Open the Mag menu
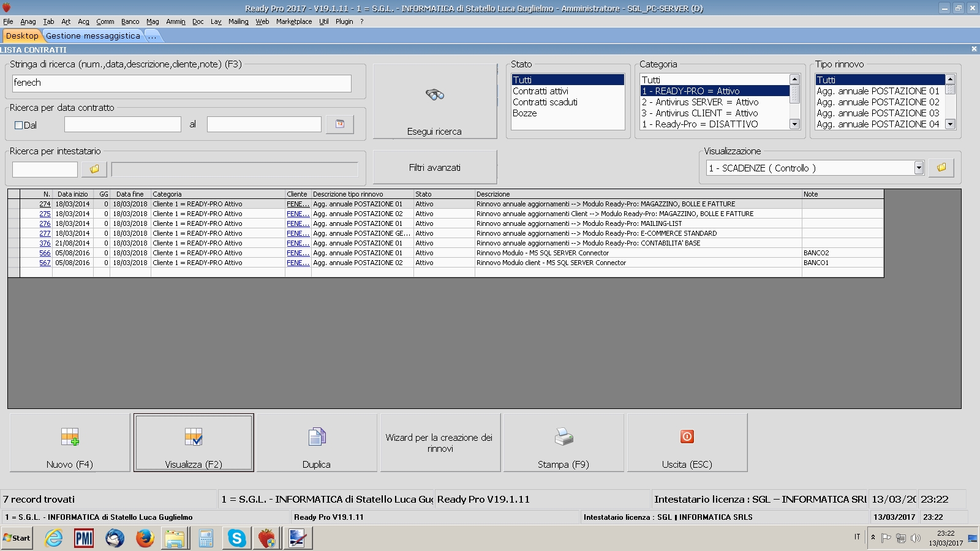 click(153, 21)
